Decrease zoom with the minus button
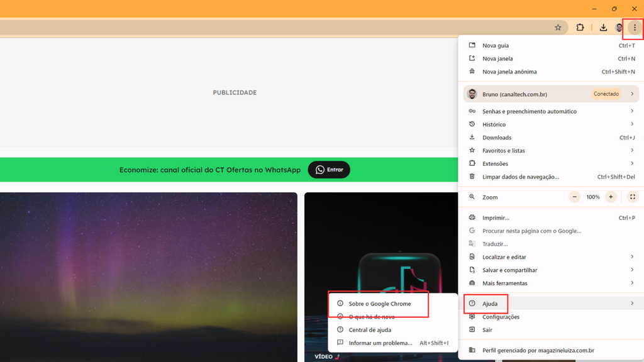This screenshot has height=362, width=644. pyautogui.click(x=575, y=197)
